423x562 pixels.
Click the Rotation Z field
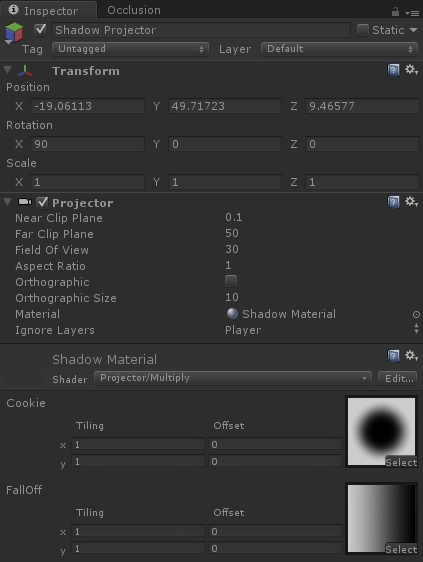pos(362,144)
